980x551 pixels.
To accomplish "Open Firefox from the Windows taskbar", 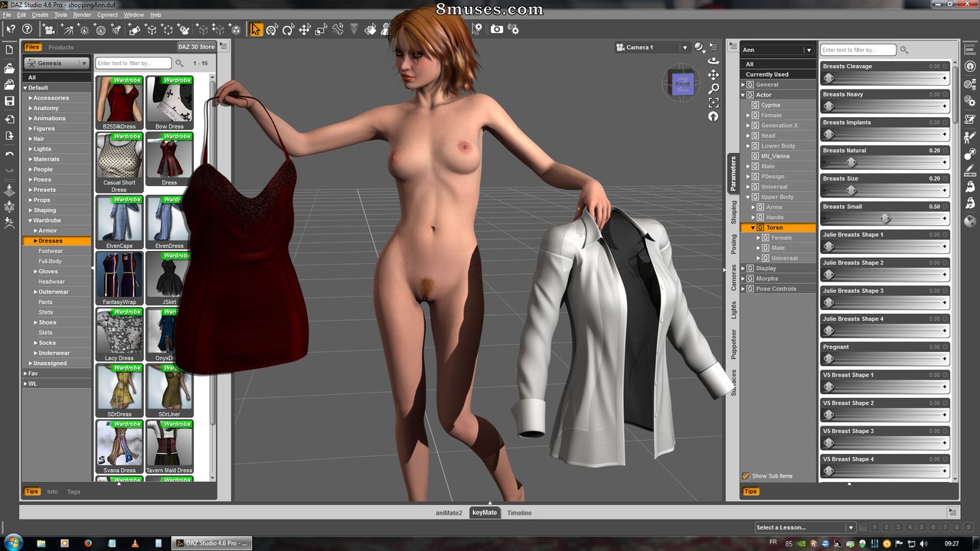I will [x=88, y=543].
